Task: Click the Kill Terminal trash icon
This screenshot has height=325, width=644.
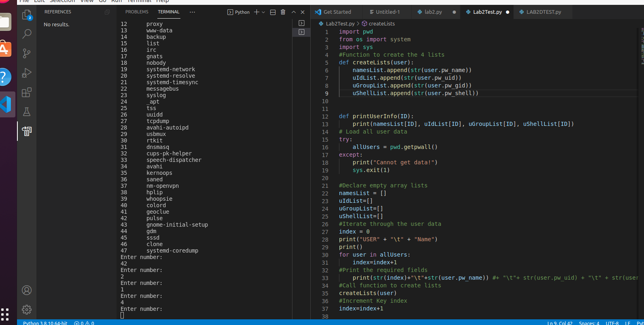Action: pyautogui.click(x=283, y=12)
